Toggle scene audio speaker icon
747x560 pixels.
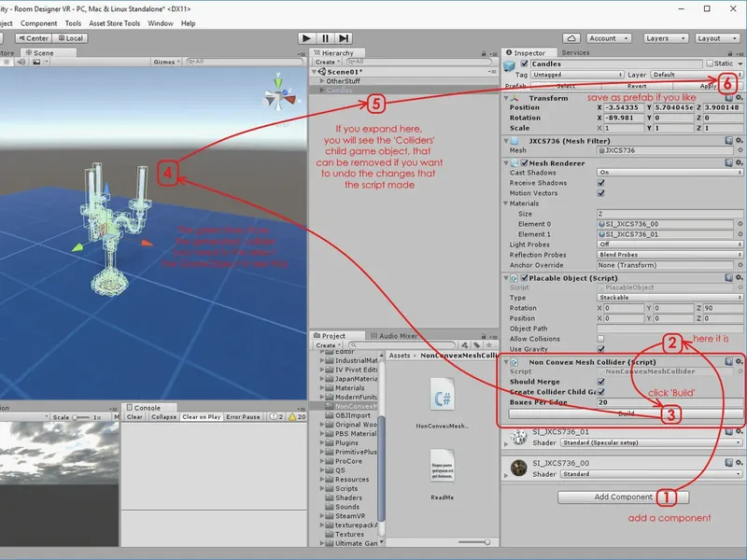[x=21, y=62]
